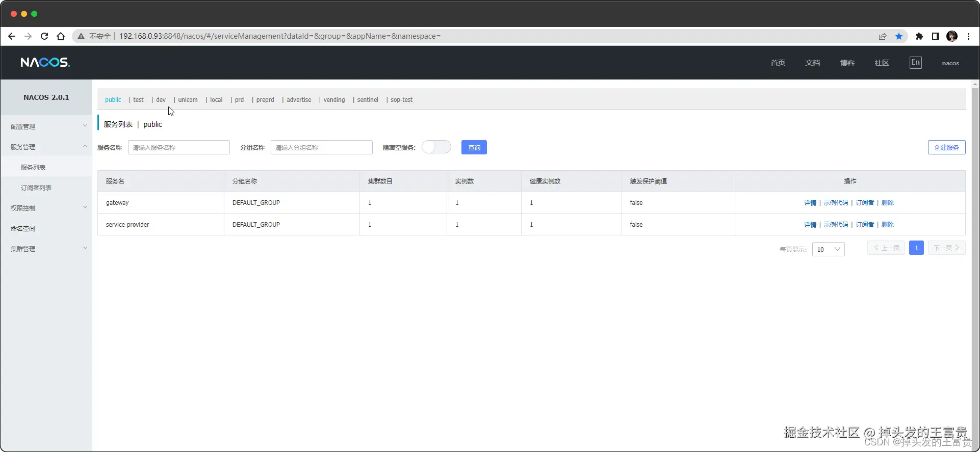The width and height of the screenshot is (980, 452).
Task: Expand the 集群管理 sidebar menu
Action: pos(46,249)
